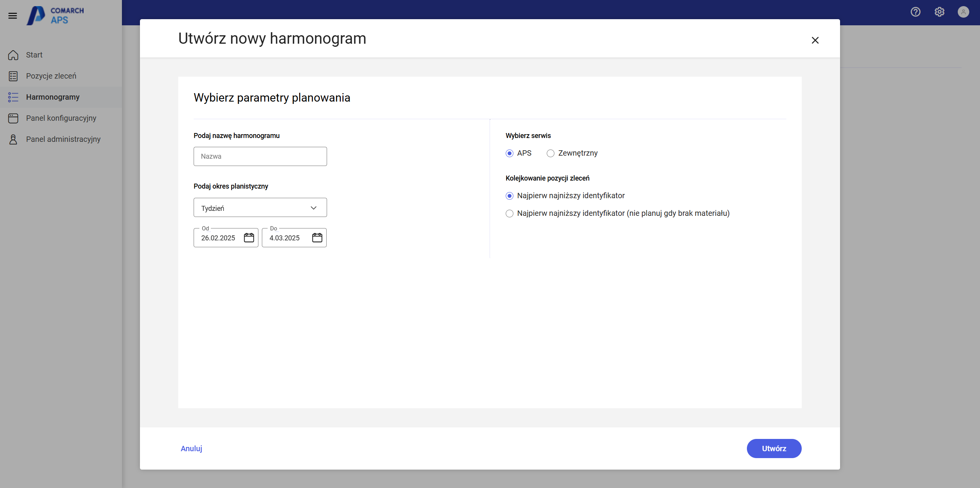
Task: Select Zewnętrzny service radio button
Action: [x=551, y=153]
